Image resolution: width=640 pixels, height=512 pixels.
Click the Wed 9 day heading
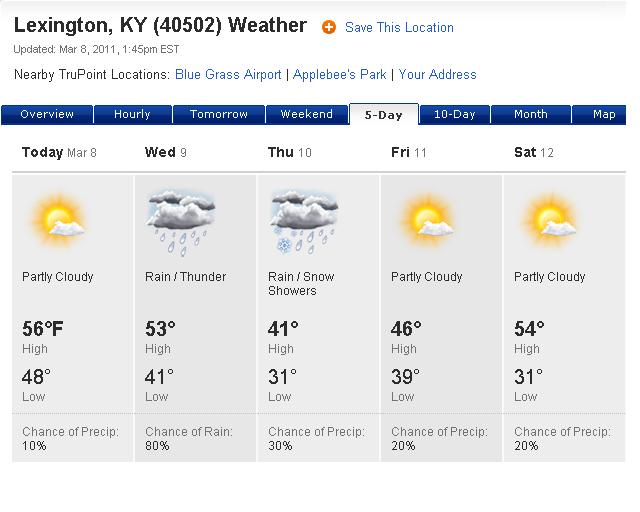(x=167, y=153)
